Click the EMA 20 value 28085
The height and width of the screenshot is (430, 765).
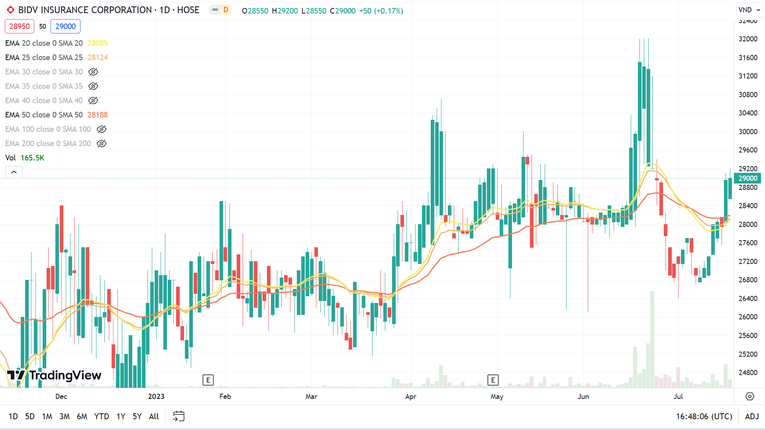click(98, 43)
